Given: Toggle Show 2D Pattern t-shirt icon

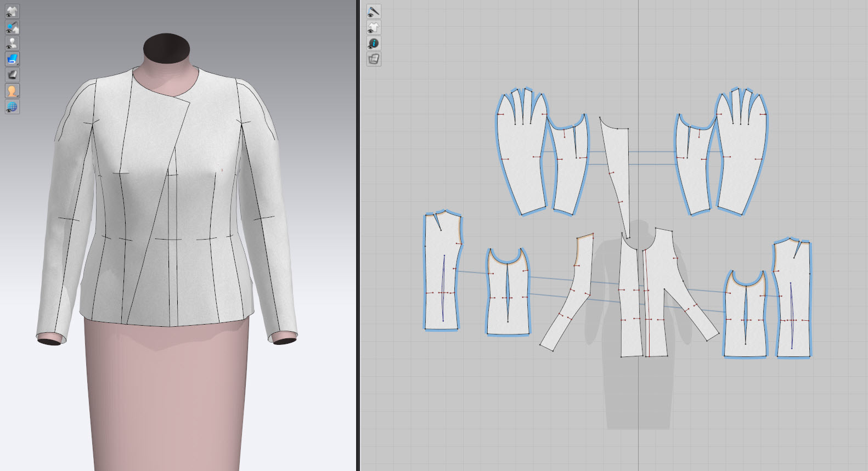Looking at the screenshot, I should point(374,27).
